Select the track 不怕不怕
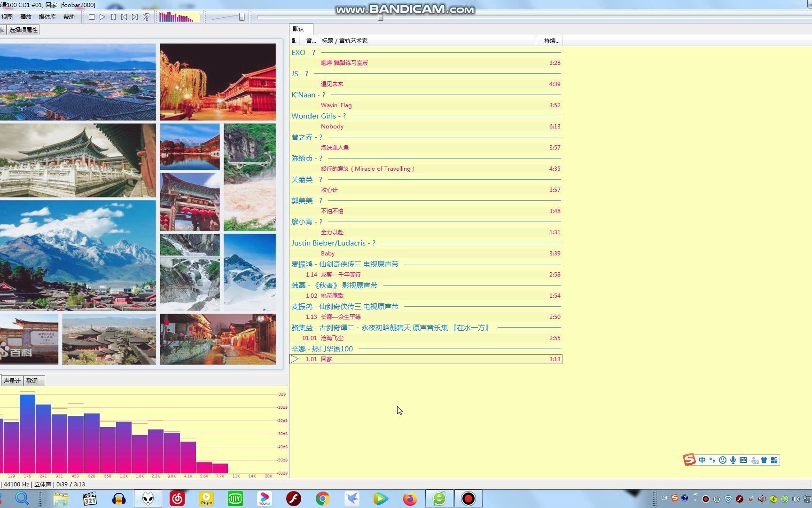This screenshot has height=508, width=812. 426,211
